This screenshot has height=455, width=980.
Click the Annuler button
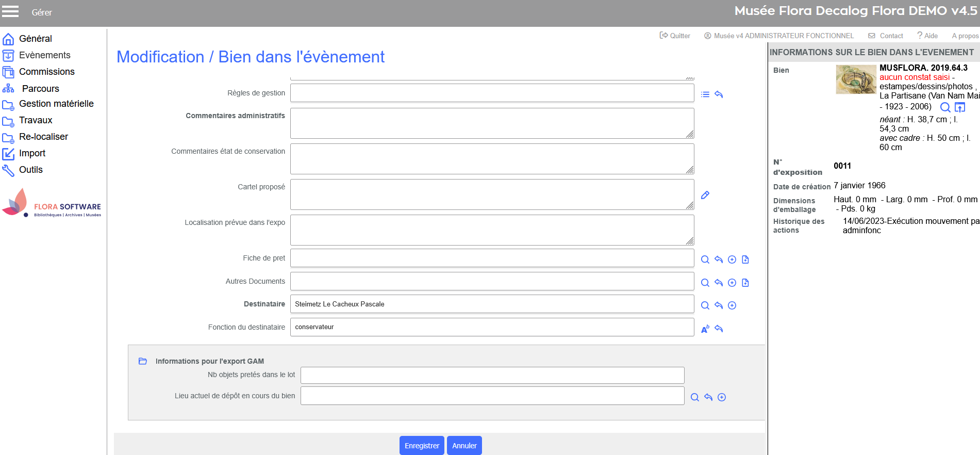(464, 446)
